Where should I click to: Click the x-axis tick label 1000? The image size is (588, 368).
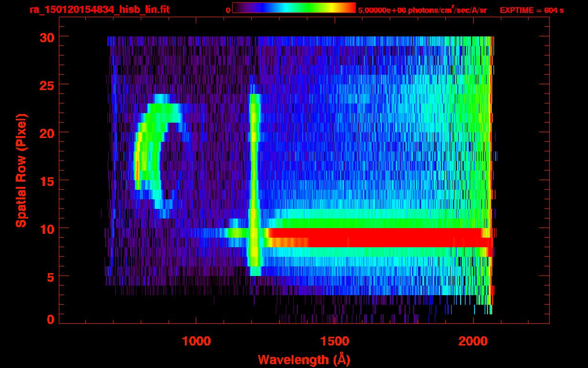click(x=196, y=341)
